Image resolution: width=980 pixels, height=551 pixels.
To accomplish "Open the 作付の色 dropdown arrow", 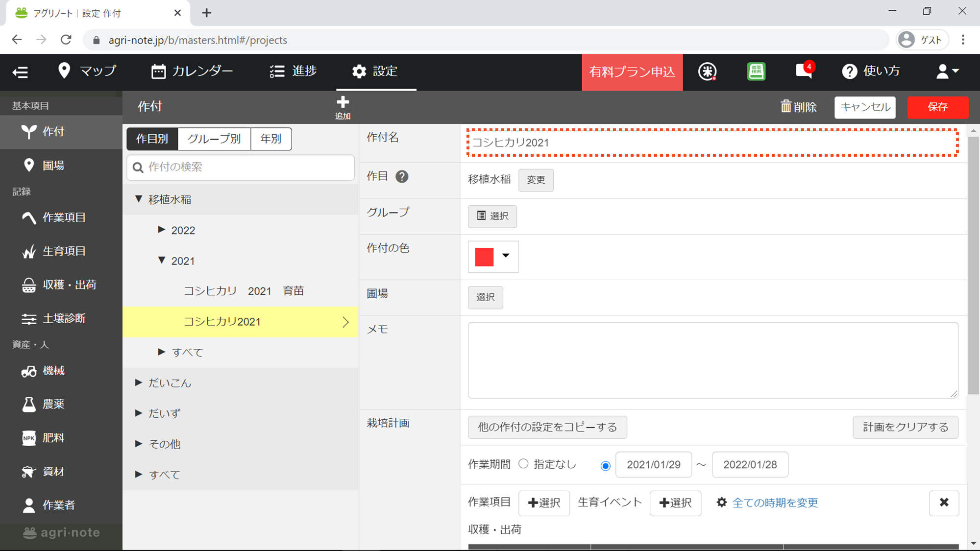I will click(x=506, y=256).
